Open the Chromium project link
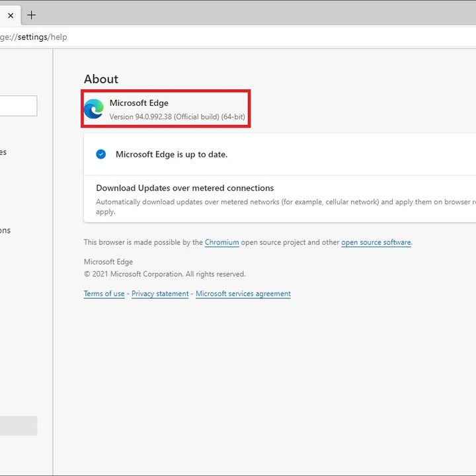Image resolution: width=476 pixels, height=476 pixels. [222, 242]
